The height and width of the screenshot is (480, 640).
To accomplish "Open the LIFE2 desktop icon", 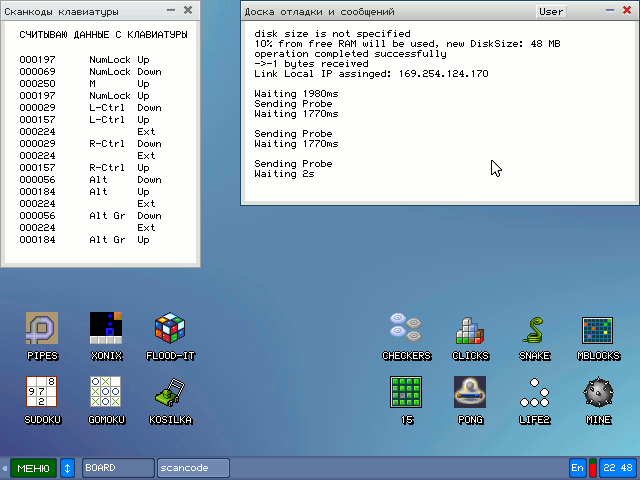I will click(534, 393).
